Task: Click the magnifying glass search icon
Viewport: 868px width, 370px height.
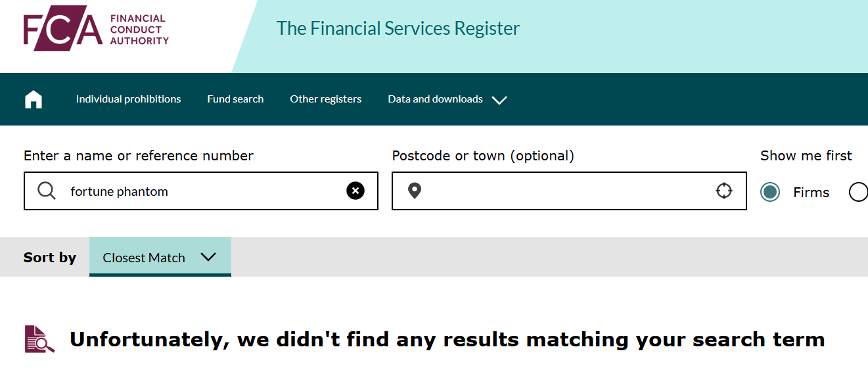Action: click(47, 191)
